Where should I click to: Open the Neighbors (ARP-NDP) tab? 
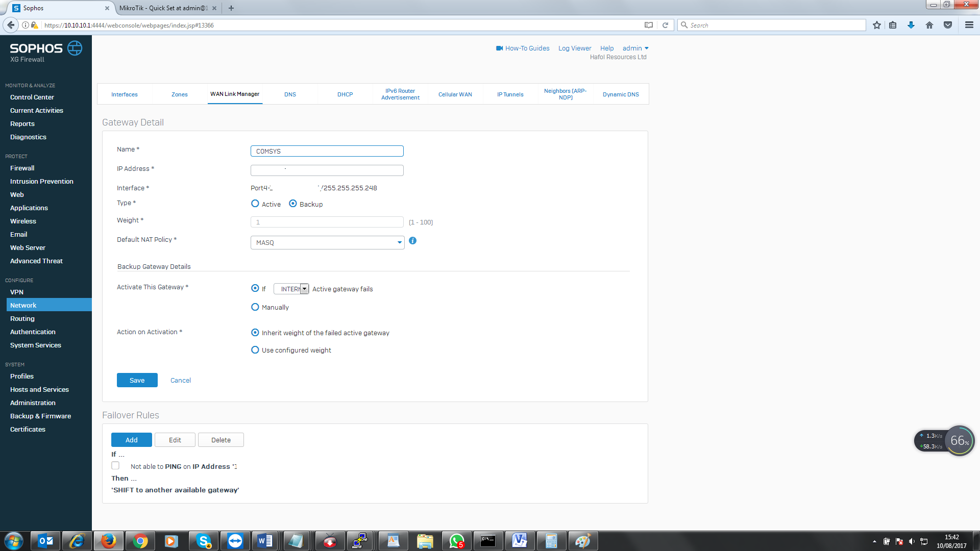(566, 94)
